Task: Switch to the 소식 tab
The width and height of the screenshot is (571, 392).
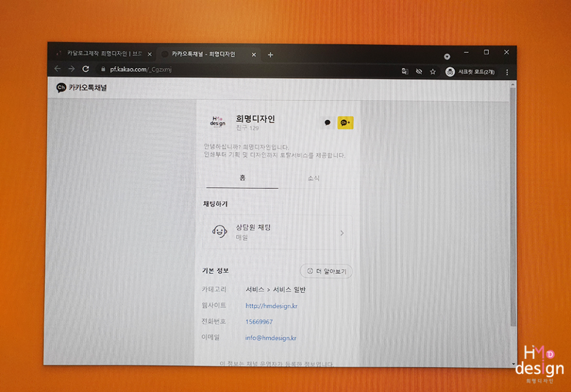Action: [313, 178]
